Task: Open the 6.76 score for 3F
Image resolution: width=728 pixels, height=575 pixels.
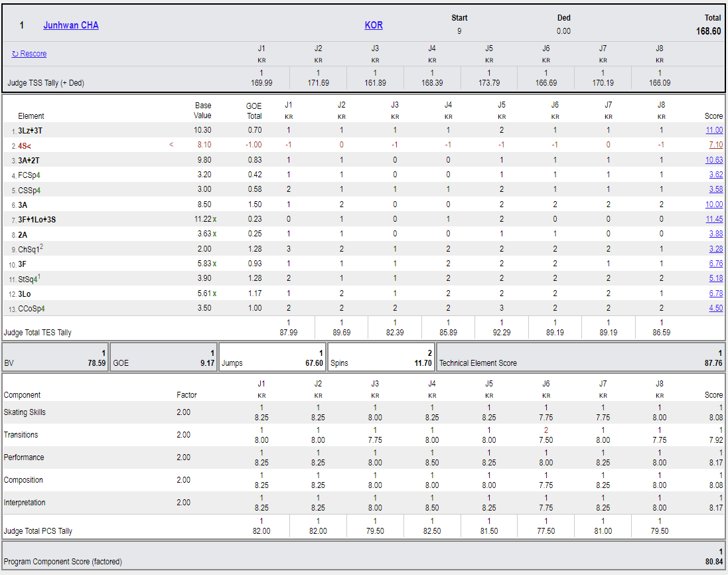Action: coord(715,264)
